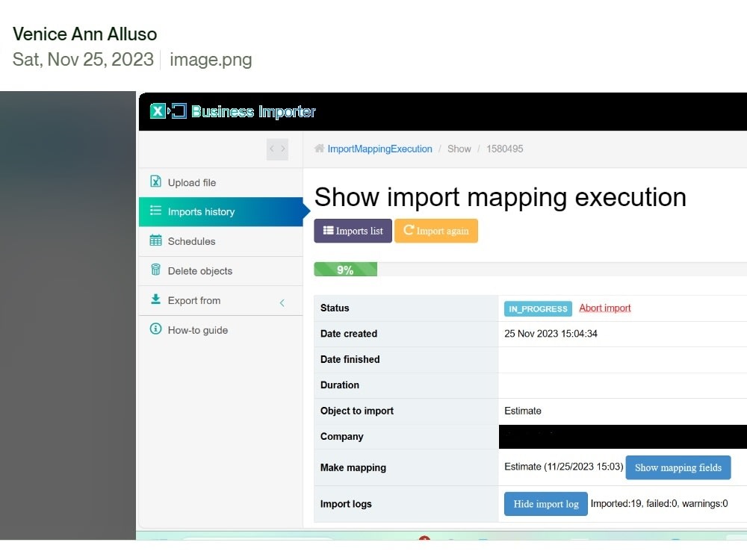The image size is (747, 560).
Task: Click the Imports history list icon
Action: coord(156,211)
